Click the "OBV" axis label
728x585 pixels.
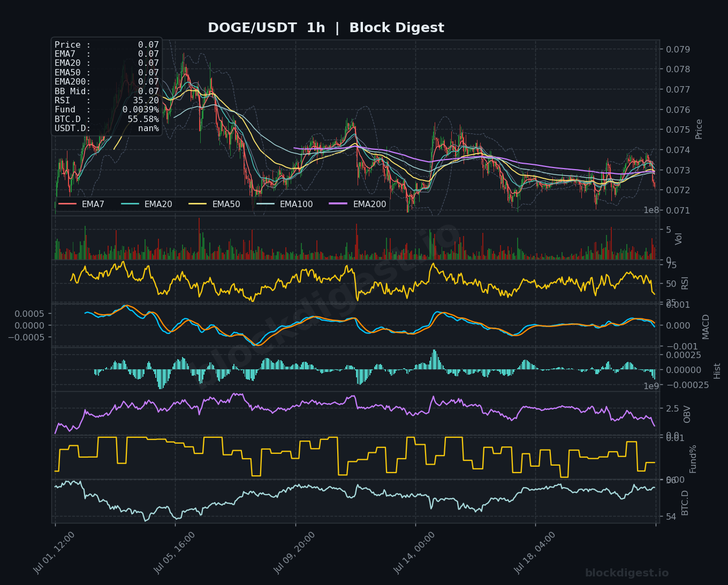687,414
